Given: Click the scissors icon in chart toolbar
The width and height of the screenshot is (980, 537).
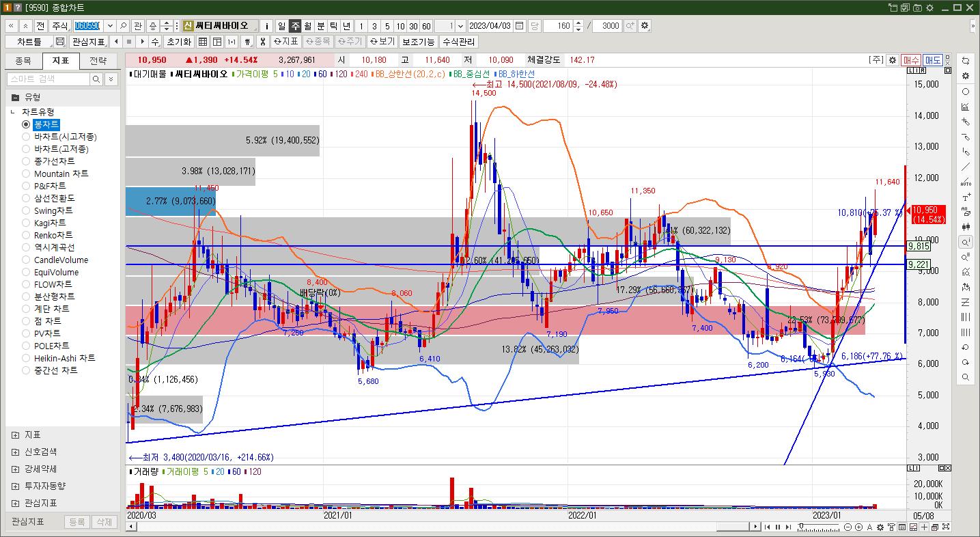Looking at the screenshot, I should pyautogui.click(x=262, y=42).
